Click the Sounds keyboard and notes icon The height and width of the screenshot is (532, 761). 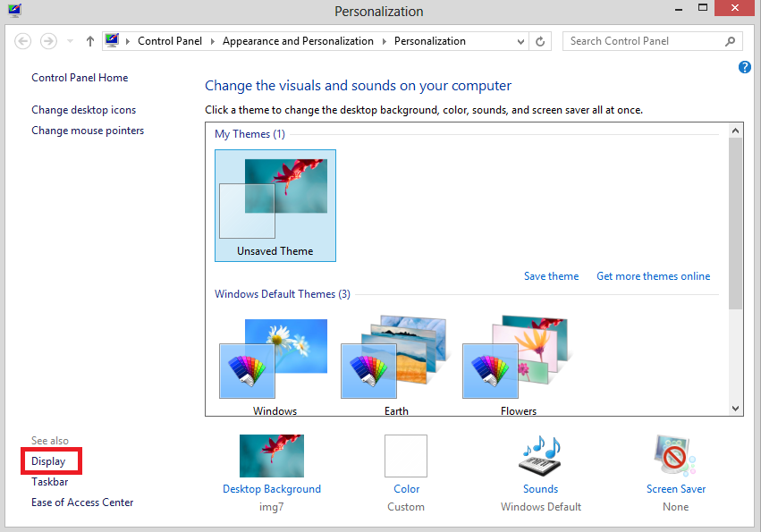(x=541, y=455)
